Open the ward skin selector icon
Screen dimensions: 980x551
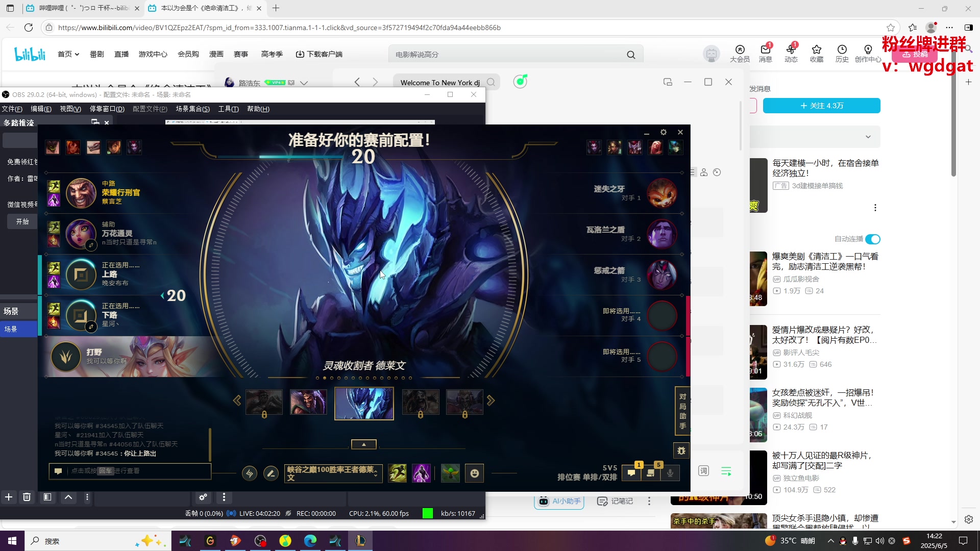coord(450,473)
